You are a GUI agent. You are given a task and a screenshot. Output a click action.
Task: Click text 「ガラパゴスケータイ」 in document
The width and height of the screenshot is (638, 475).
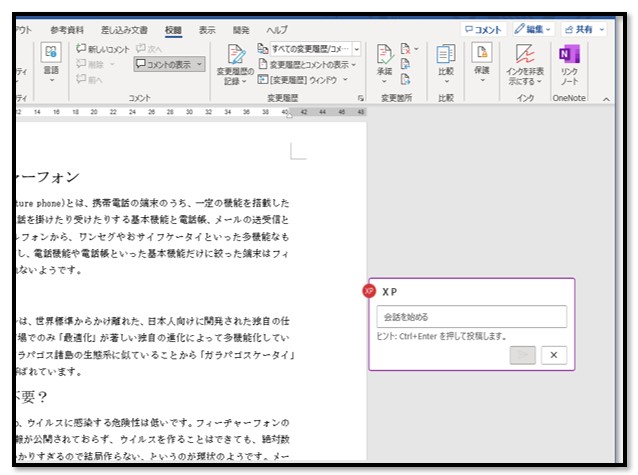pos(247,355)
